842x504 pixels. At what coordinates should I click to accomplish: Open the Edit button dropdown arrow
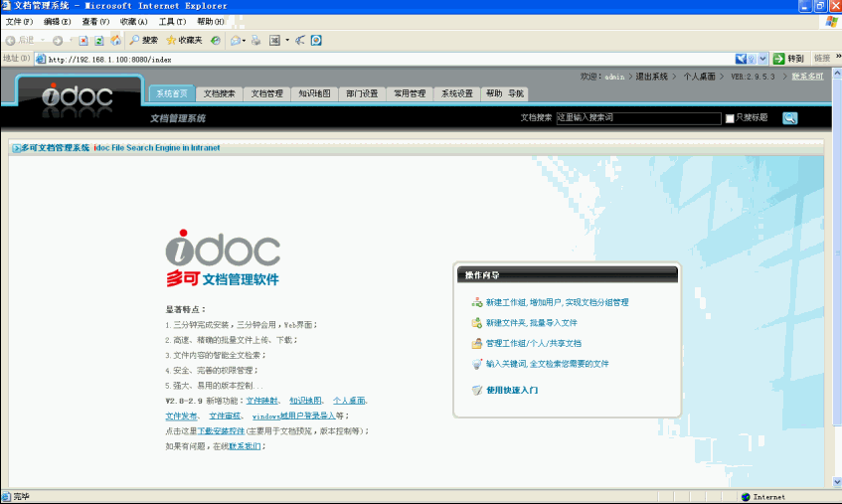point(287,40)
